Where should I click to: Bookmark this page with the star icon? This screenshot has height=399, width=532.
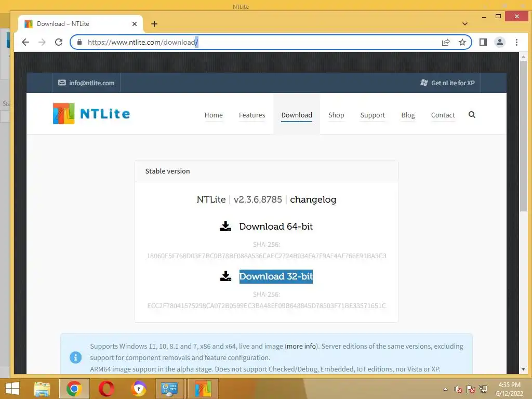462,42
